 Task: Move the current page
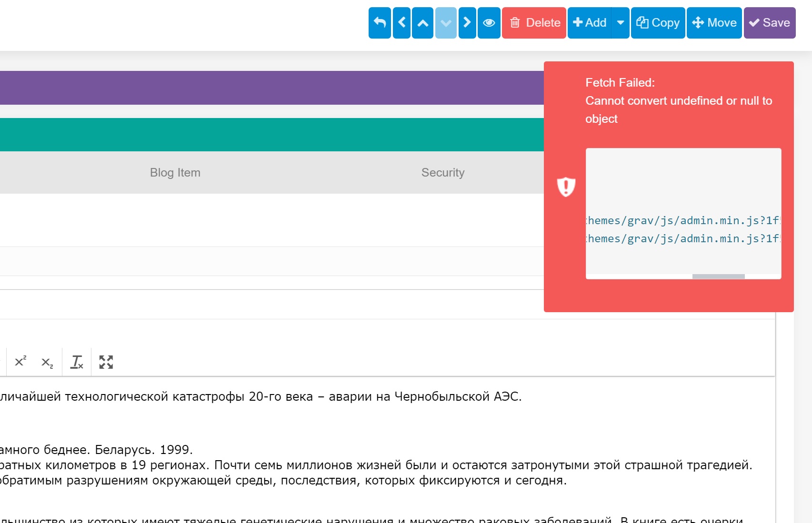714,23
